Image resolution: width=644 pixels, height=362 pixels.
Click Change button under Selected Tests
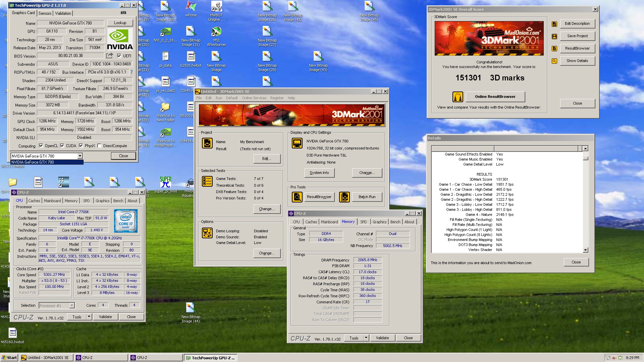click(267, 209)
